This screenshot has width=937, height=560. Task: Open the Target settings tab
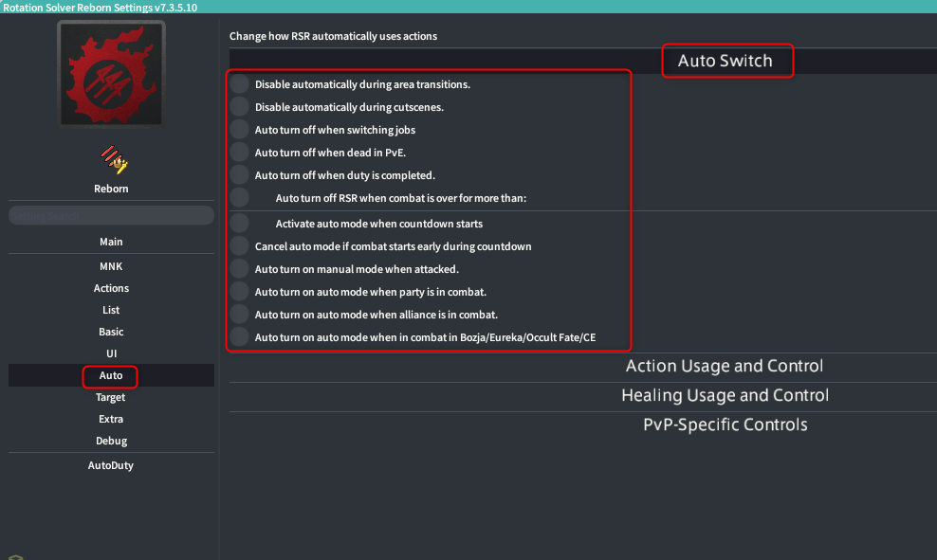[111, 398]
